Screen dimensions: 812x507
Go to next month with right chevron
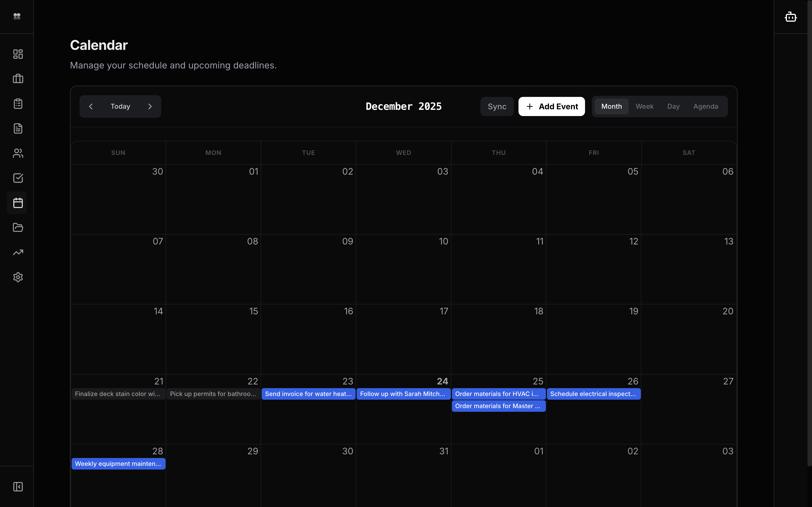pyautogui.click(x=150, y=106)
